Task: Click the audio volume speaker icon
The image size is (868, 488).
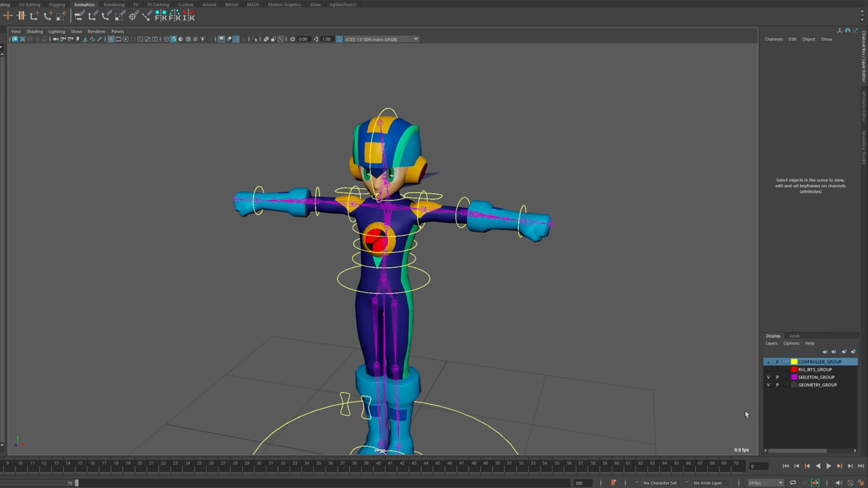Action: pyautogui.click(x=838, y=483)
